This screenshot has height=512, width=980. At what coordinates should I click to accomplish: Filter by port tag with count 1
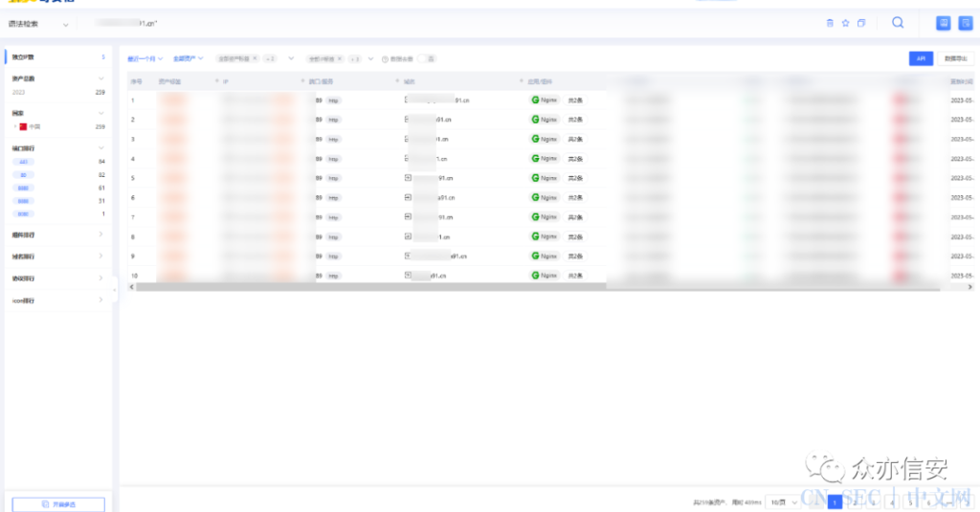coord(23,214)
